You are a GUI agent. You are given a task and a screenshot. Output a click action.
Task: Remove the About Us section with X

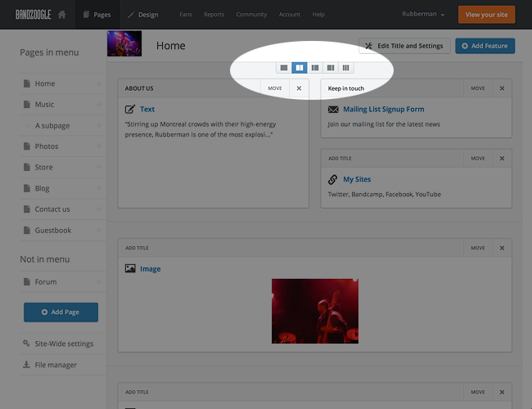[299, 88]
